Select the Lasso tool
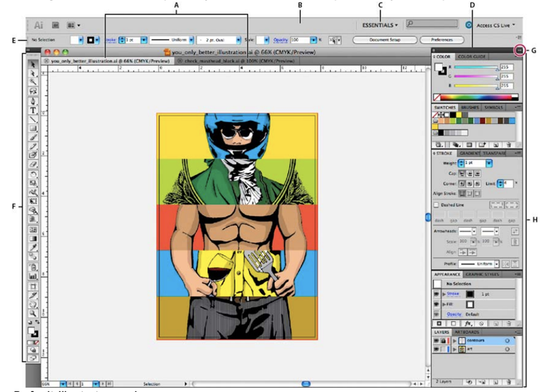 33,91
